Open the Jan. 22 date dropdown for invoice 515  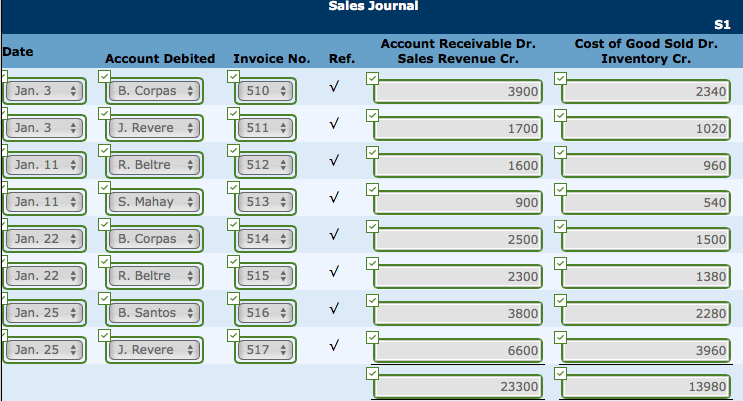click(x=44, y=275)
